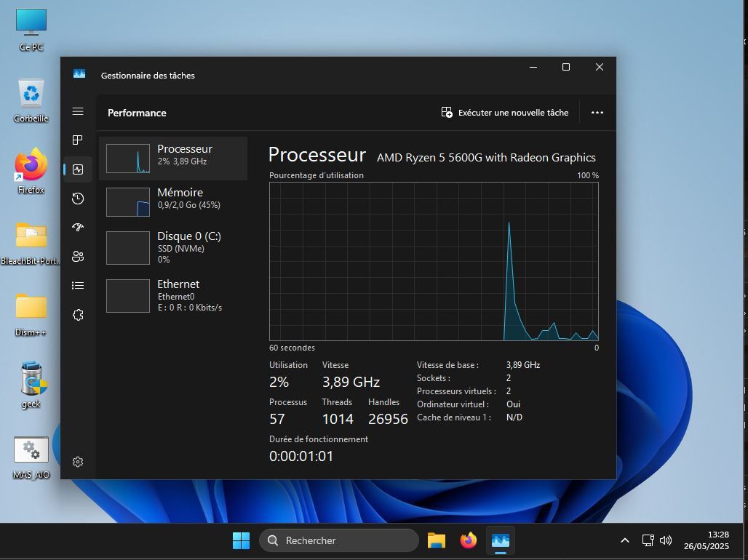Click the Task Manager title bar app icon
Image resolution: width=748 pixels, height=560 pixels.
pyautogui.click(x=79, y=74)
